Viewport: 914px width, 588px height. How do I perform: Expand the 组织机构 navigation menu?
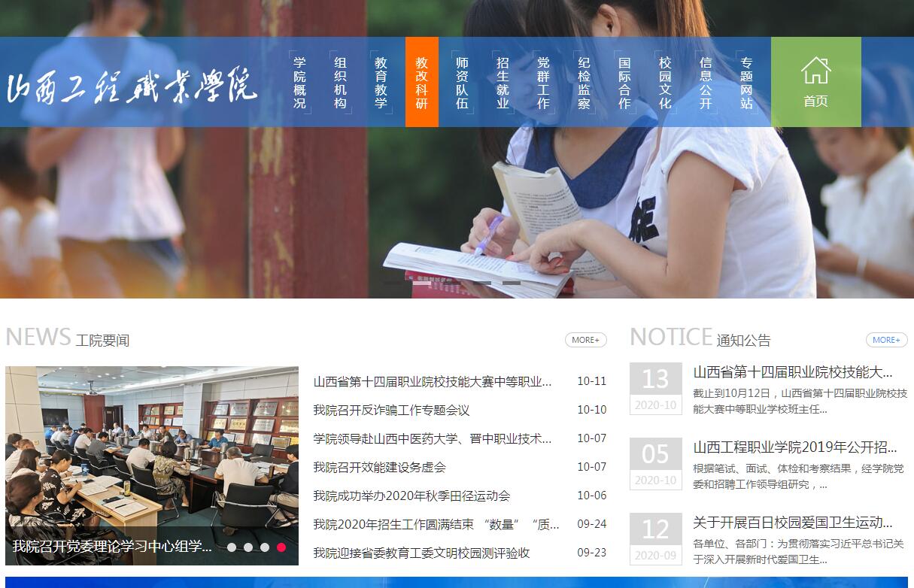(341, 83)
